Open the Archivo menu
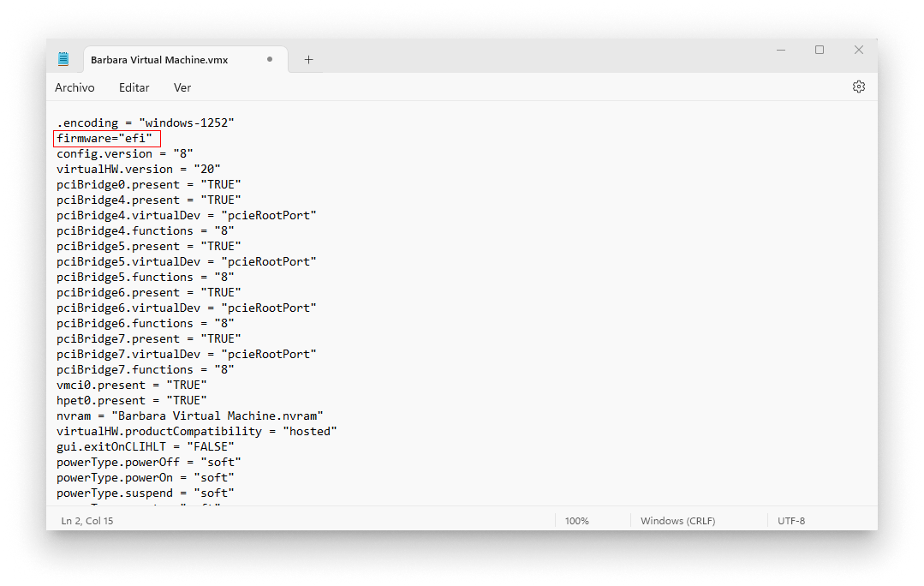This screenshot has height=586, width=924. [x=75, y=87]
